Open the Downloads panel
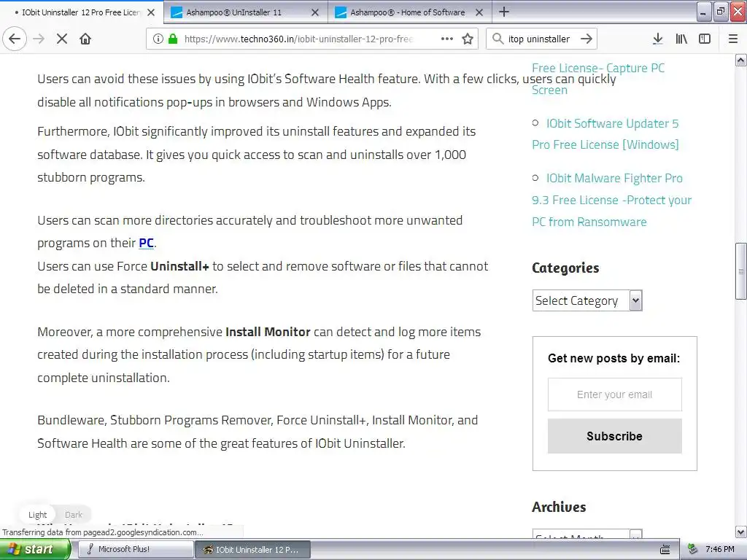The image size is (747, 560). coord(657,39)
